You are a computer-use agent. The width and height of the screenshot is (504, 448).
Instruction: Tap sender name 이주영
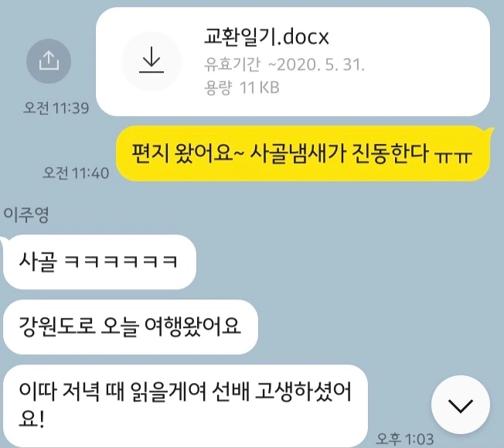[26, 214]
